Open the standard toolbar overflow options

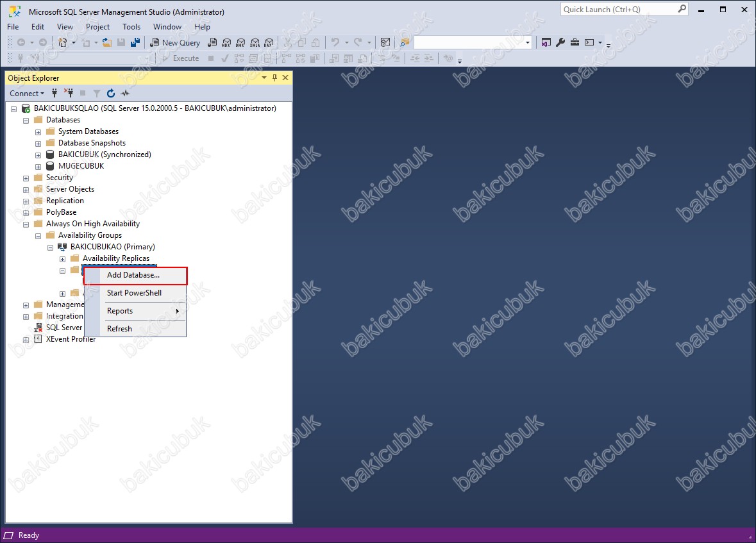point(609,46)
